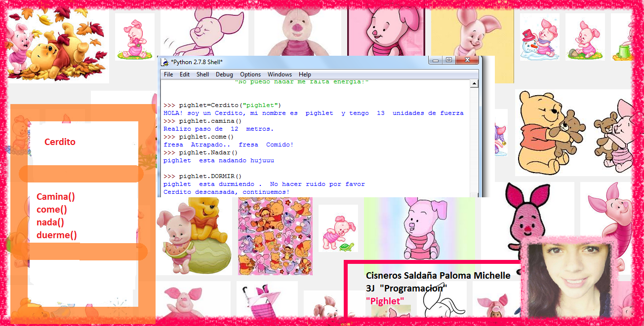Maximize the Python 2.7.8 Shell window
Viewport: 644px width, 326px height.
point(448,60)
